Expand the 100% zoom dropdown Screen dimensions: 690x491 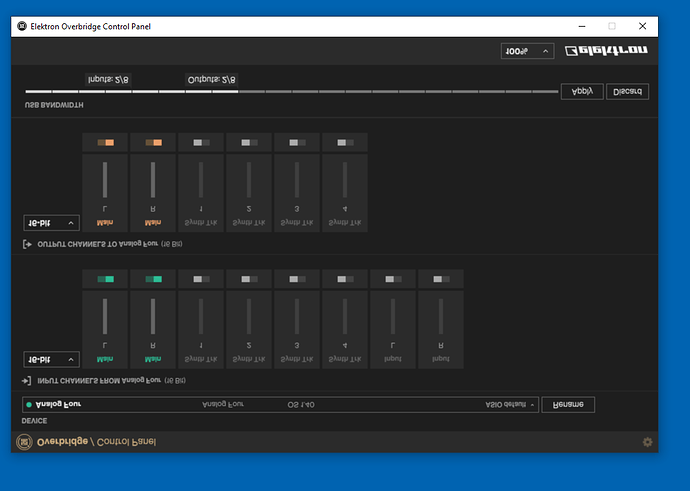click(527, 51)
